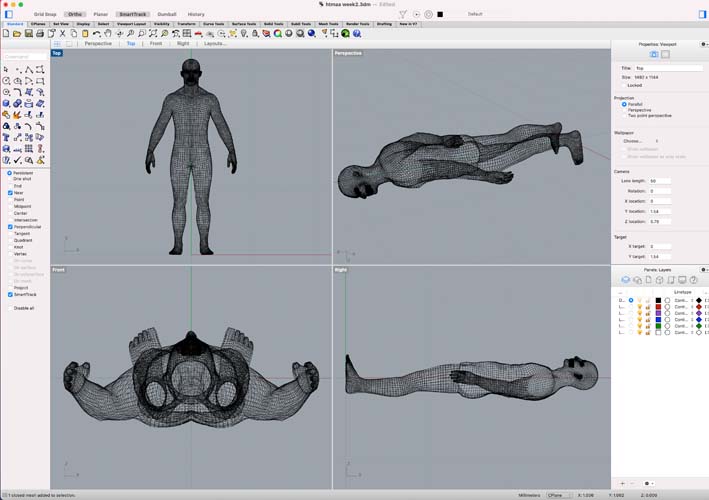709x500 pixels.
Task: Enable the End object snap
Action: 10,186
